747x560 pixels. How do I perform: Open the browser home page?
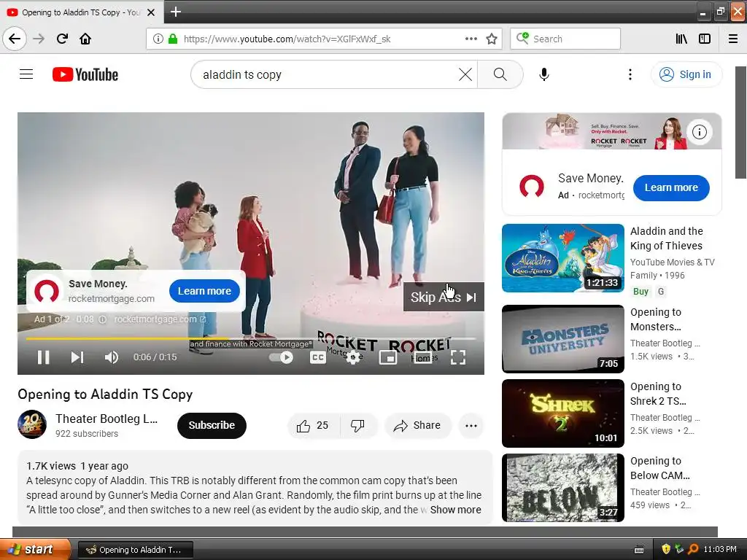click(85, 39)
